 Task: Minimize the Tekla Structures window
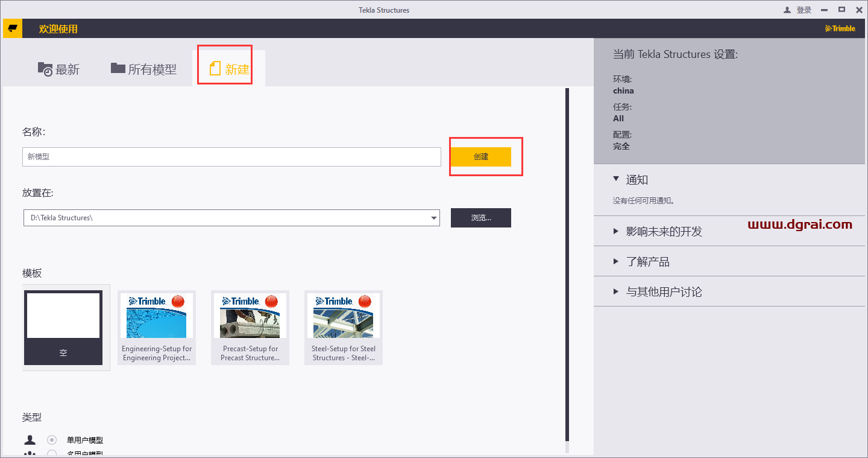point(825,10)
